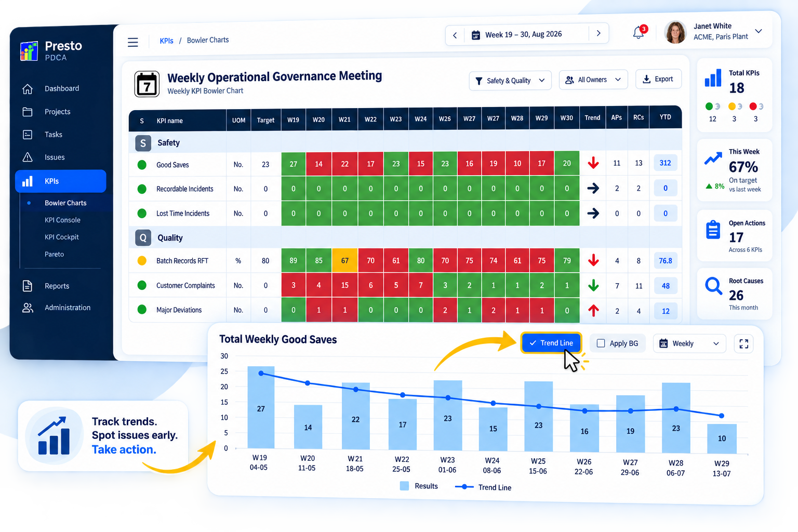The height and width of the screenshot is (532, 798).
Task: Click the calendar icon beside Week 19 – 30
Action: 475,35
